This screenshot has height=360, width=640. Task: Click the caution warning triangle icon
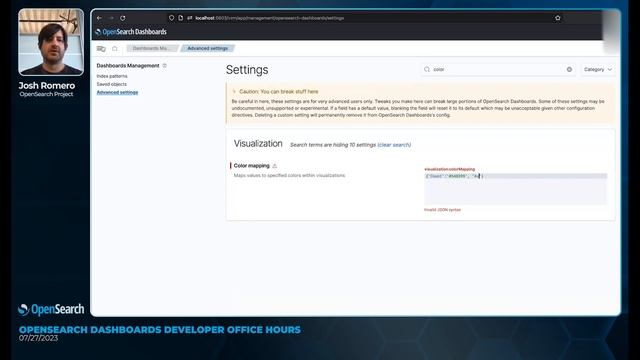(x=234, y=91)
